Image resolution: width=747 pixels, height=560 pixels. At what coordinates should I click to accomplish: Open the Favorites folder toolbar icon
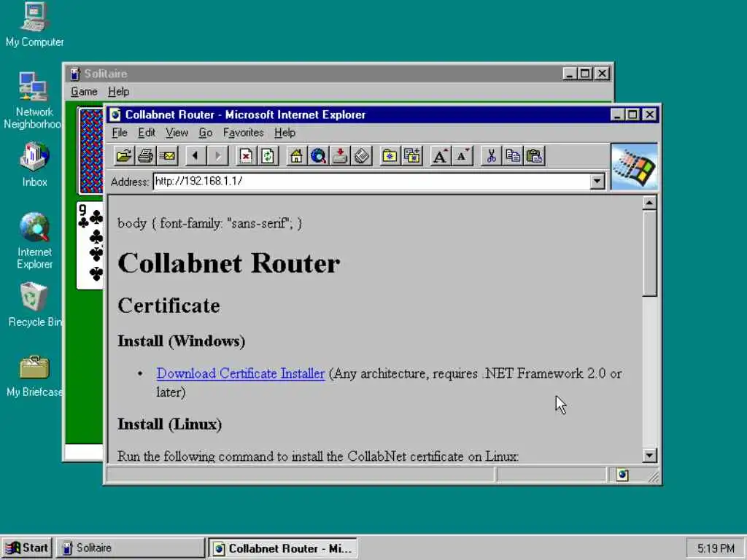pos(390,156)
